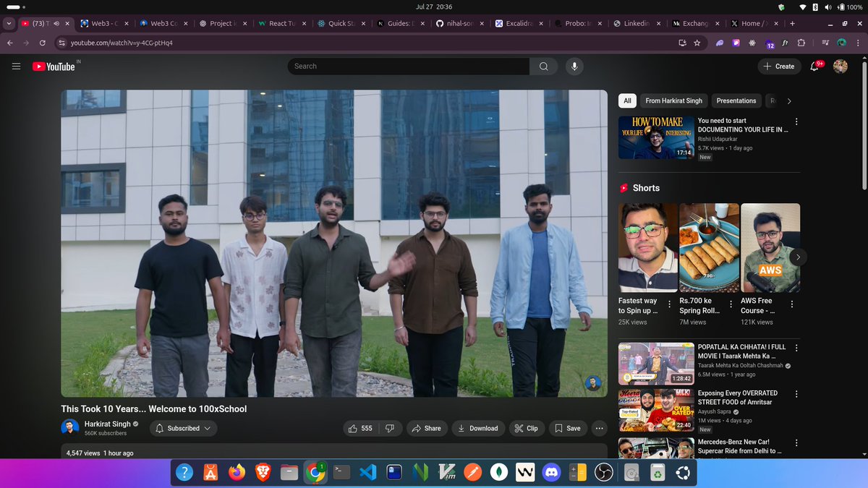Click the video player to pause
This screenshot has width=868, height=488.
334,244
